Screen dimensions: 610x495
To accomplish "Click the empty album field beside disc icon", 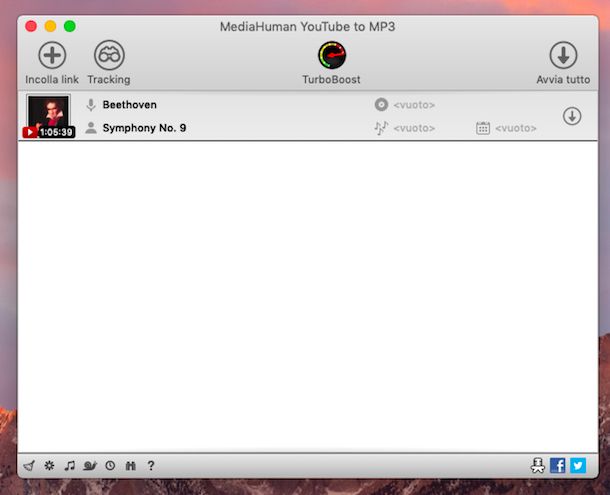I will click(414, 105).
